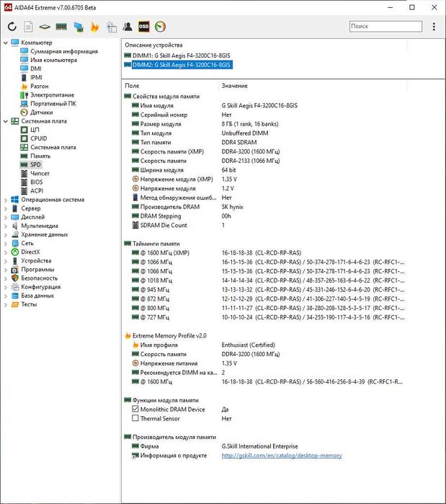Image resolution: width=446 pixels, height=504 pixels.
Task: Expand the Операционная система node
Action: [x=6, y=200]
